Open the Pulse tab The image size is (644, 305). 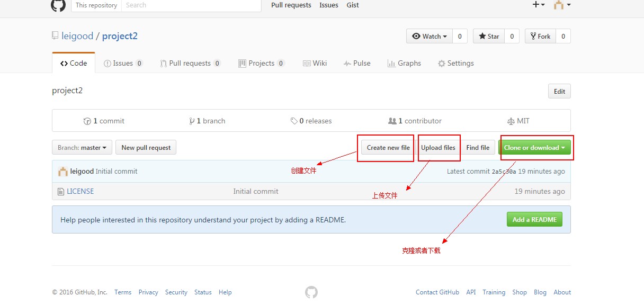[357, 63]
